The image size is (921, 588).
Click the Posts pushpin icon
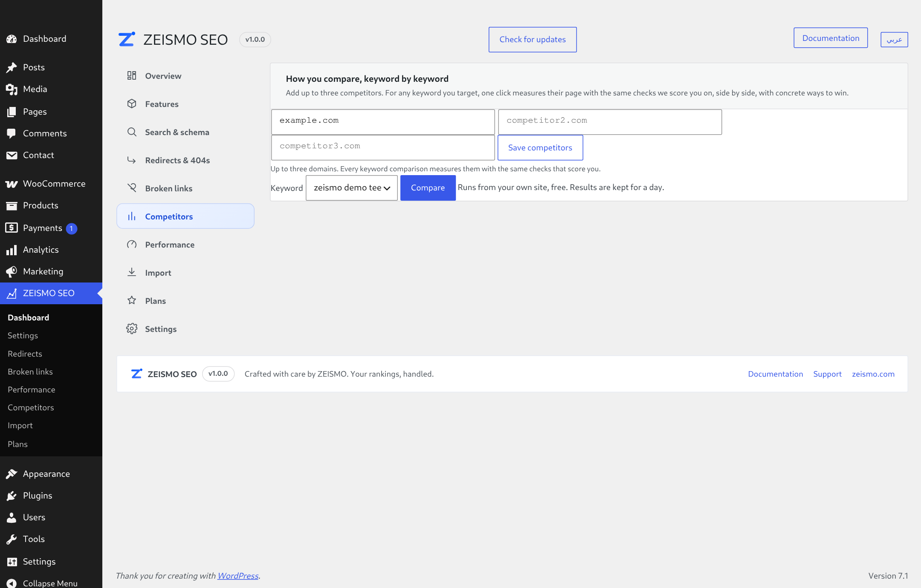12,67
